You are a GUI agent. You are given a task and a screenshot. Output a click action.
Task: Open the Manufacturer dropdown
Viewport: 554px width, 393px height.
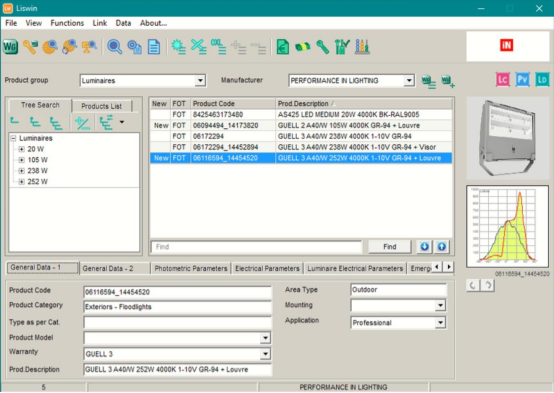[409, 80]
